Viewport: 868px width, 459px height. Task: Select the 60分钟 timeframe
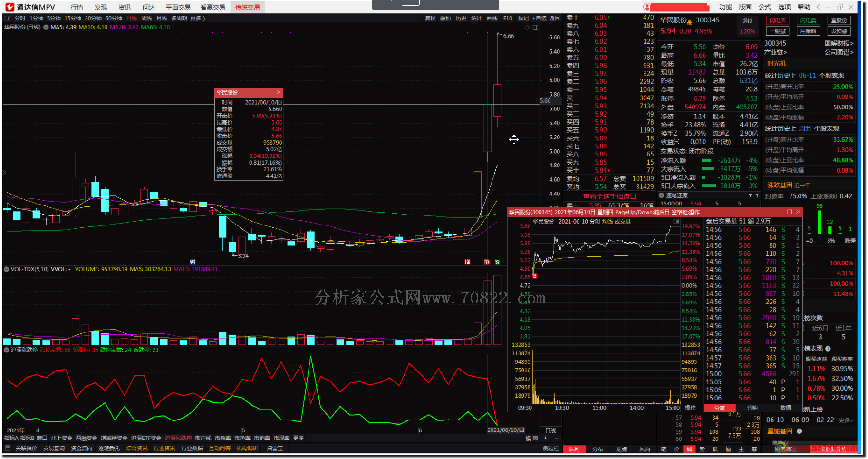pos(114,18)
